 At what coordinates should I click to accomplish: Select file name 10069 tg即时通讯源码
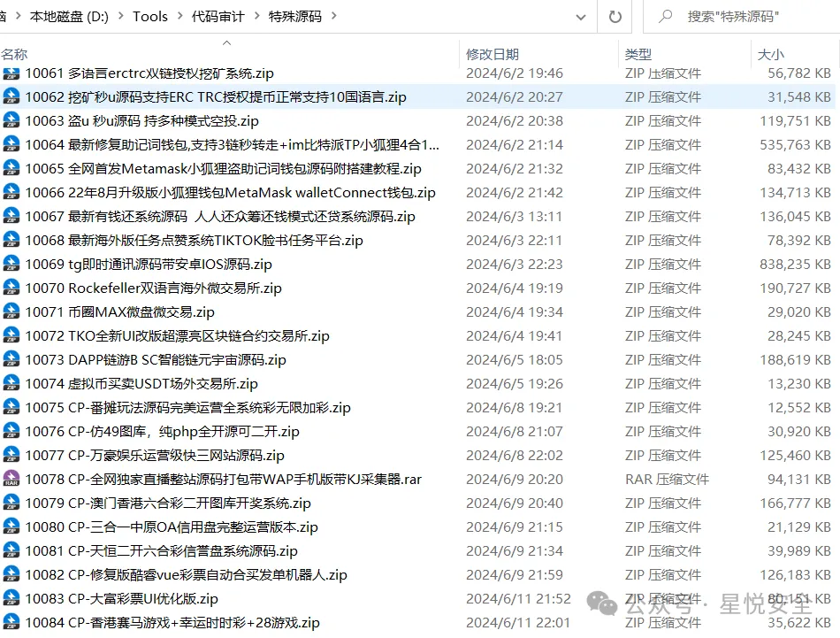(149, 265)
